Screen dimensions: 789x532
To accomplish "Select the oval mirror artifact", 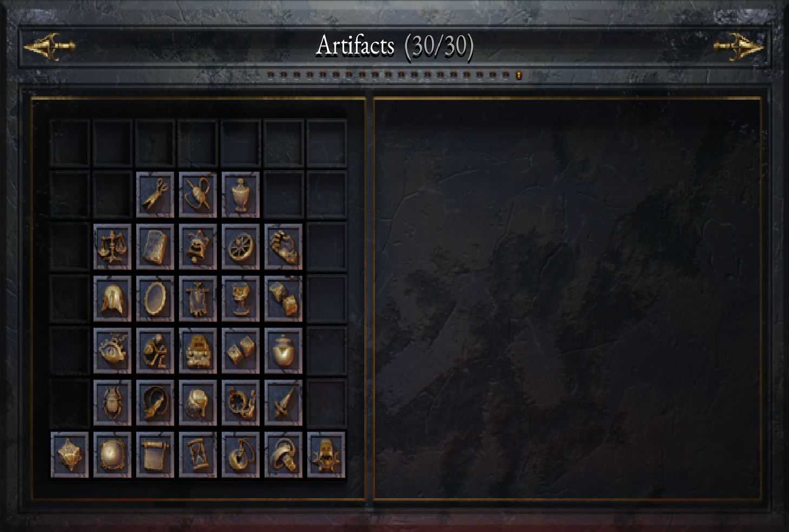I will pos(155,299).
